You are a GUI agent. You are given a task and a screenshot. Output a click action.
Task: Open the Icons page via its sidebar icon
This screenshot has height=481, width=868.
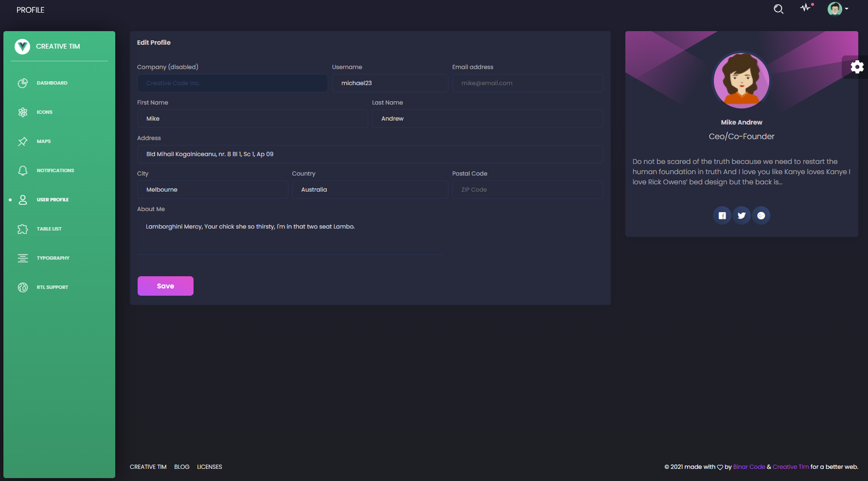[x=23, y=112]
